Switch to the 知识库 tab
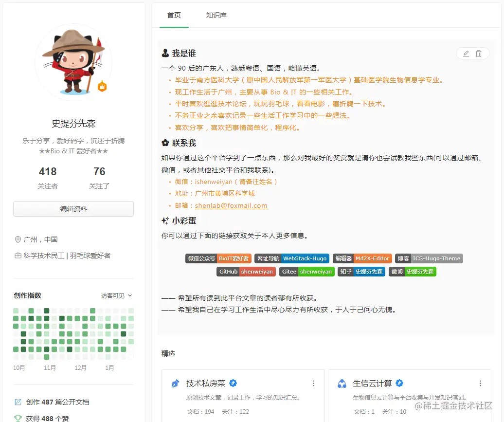The image size is (504, 422). click(x=216, y=15)
